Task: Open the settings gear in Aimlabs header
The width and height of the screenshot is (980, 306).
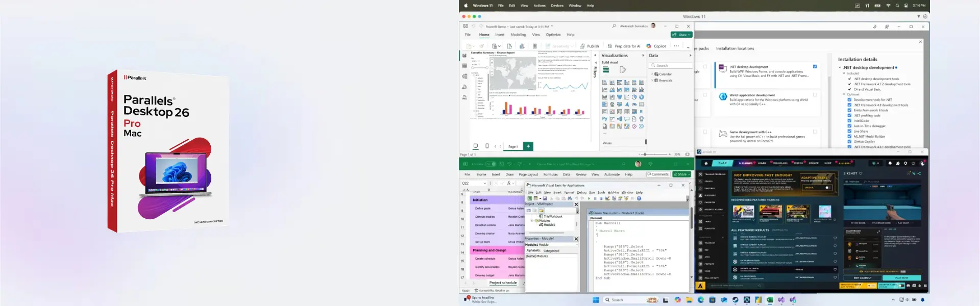Action: 905,163
